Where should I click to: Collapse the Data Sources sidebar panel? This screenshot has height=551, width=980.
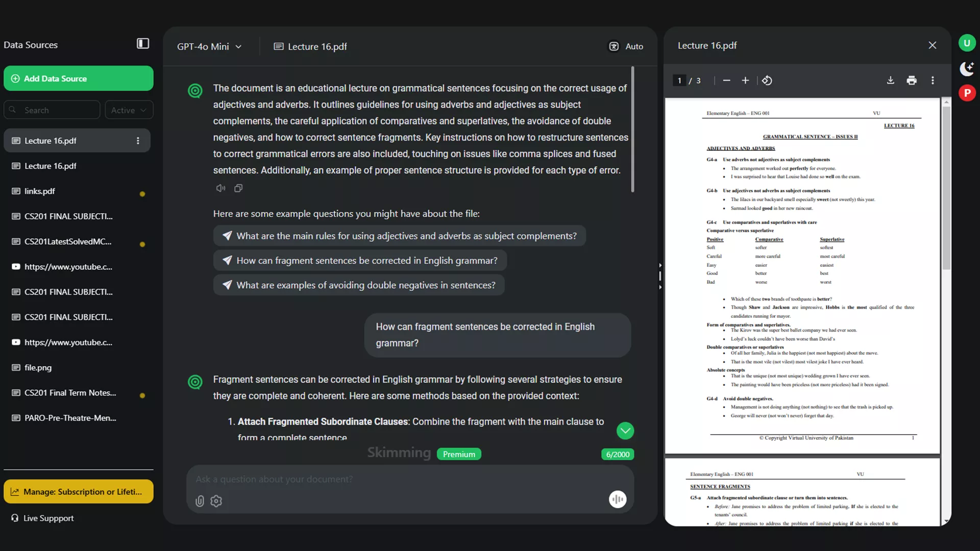coord(143,44)
